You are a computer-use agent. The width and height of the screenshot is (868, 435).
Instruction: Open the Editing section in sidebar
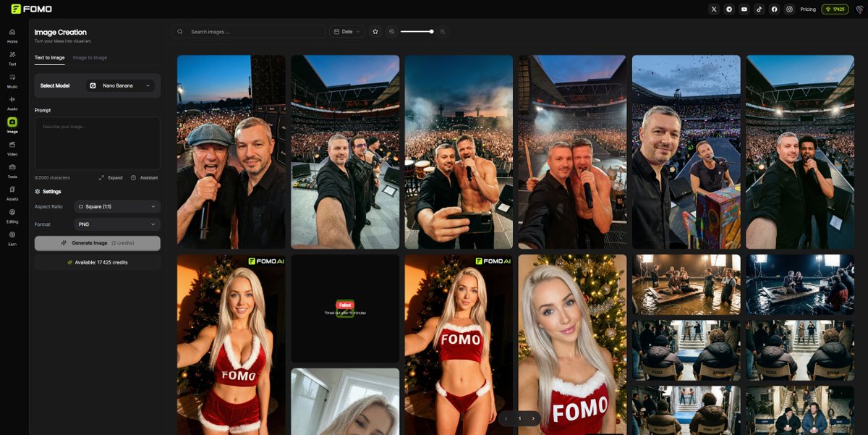click(x=12, y=215)
